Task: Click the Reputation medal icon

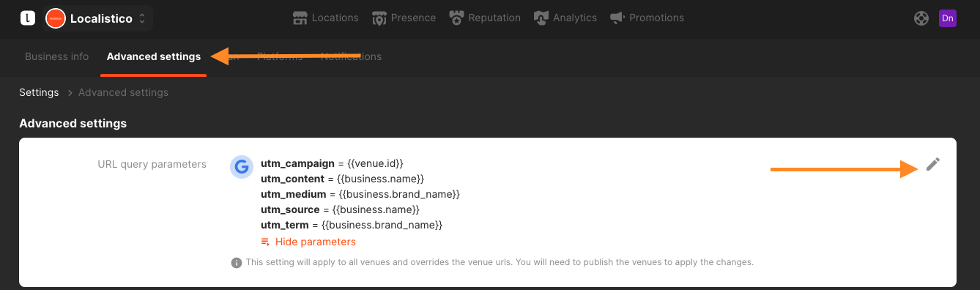Action: [x=456, y=18]
